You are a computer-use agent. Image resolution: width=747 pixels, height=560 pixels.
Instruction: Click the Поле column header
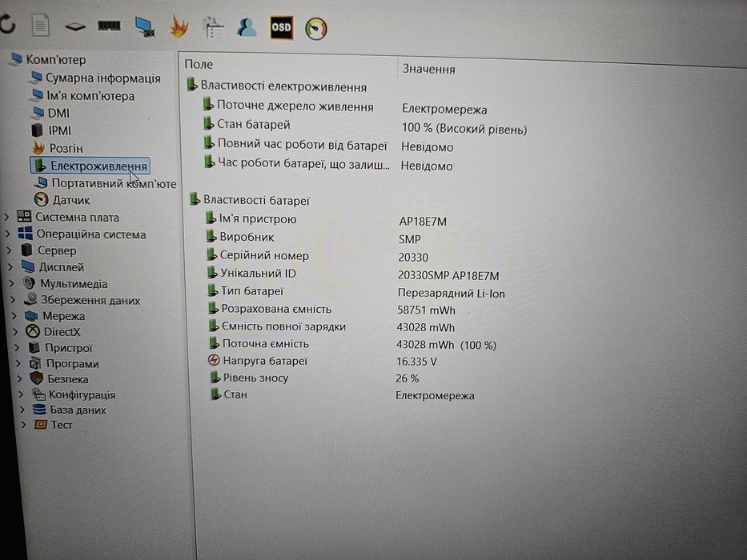199,64
